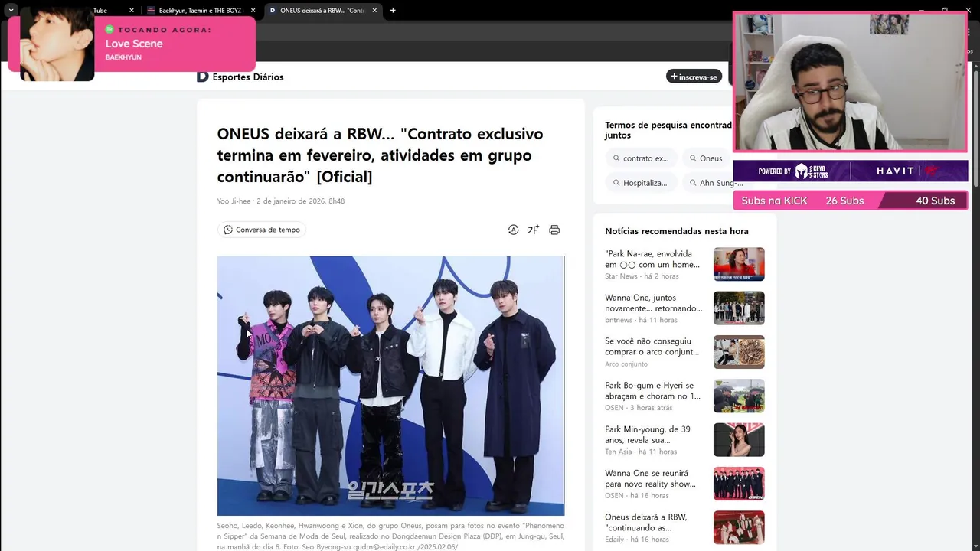Click the article headline "ONEUS deixará a RBW..."

(380, 155)
